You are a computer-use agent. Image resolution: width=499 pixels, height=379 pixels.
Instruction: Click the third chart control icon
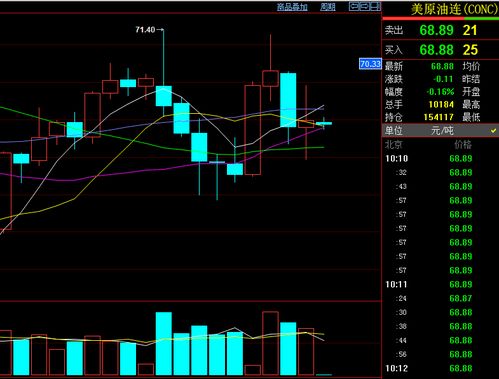375,6
